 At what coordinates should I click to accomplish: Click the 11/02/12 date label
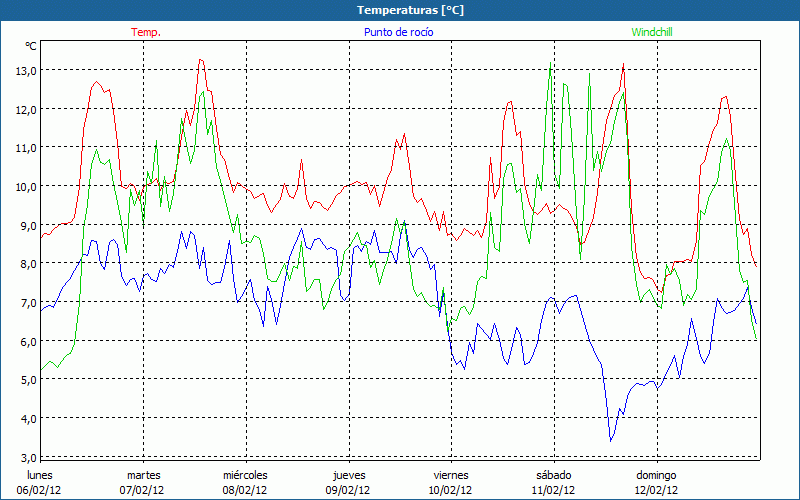(x=553, y=490)
